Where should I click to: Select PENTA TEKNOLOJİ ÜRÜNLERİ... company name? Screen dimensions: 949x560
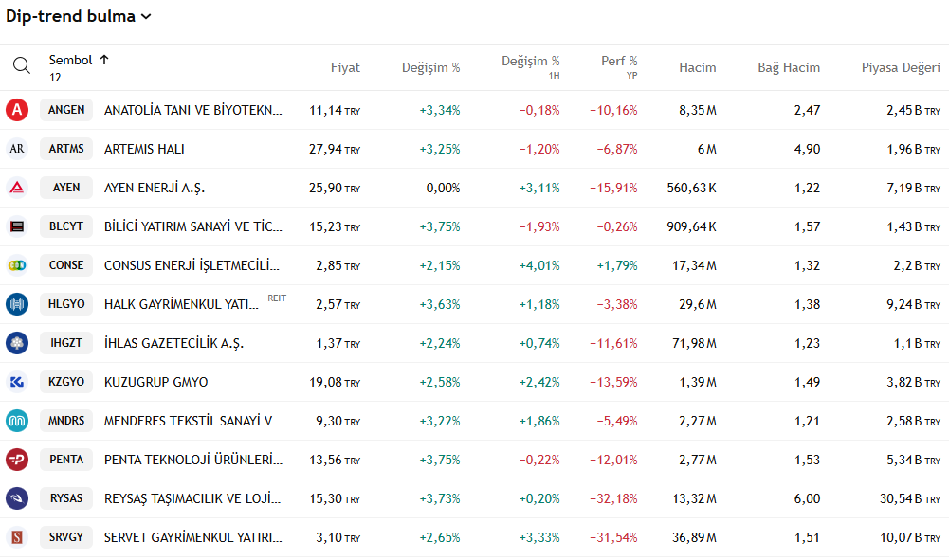193,460
